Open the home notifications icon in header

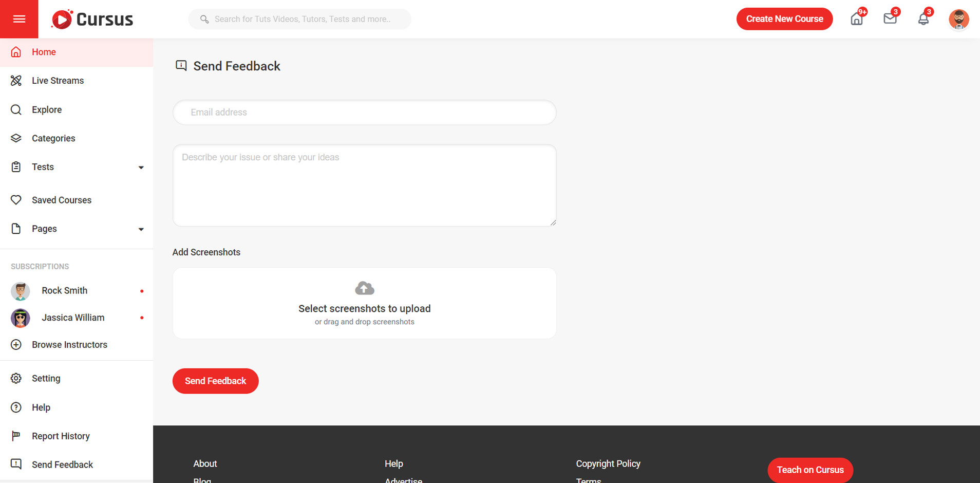[856, 19]
